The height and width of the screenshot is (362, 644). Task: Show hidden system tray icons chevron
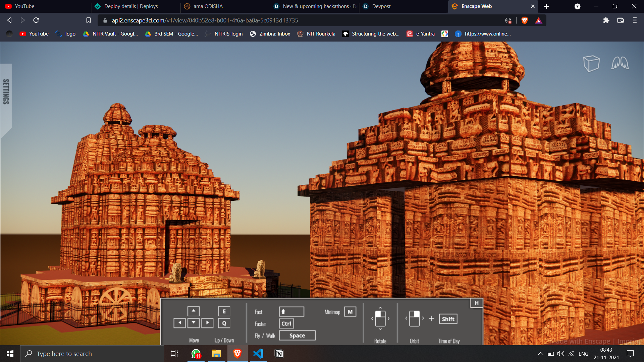coord(540,354)
